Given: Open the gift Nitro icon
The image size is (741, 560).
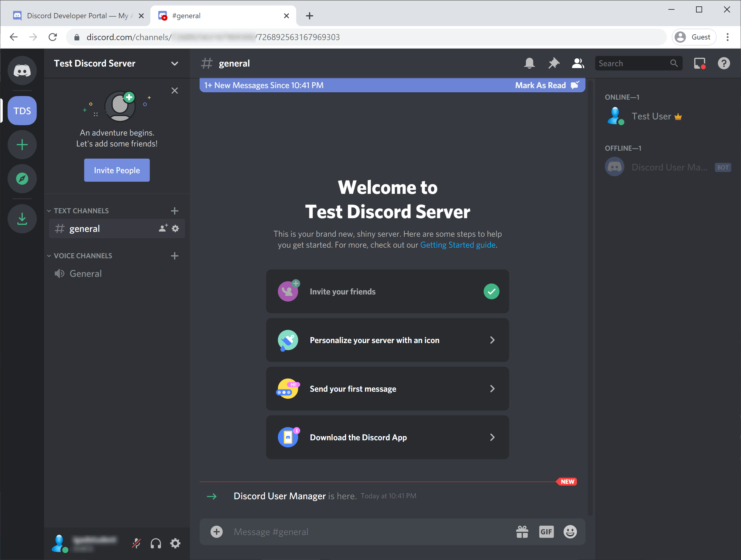Looking at the screenshot, I should (522, 532).
